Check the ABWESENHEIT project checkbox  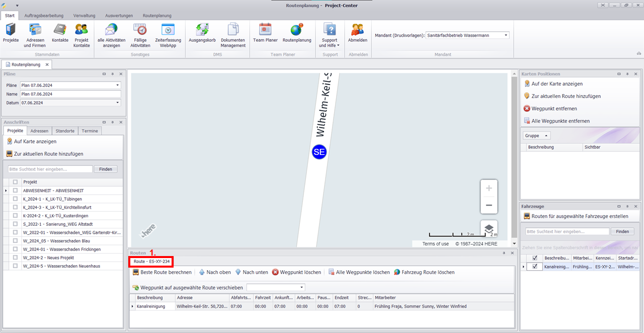[16, 191]
